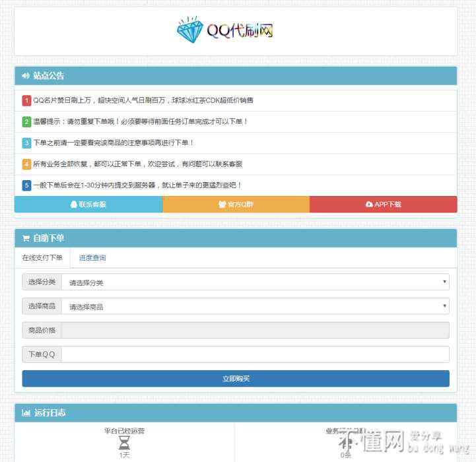Focus the 下单QQ input field
The height and width of the screenshot is (462, 476).
pyautogui.click(x=255, y=354)
